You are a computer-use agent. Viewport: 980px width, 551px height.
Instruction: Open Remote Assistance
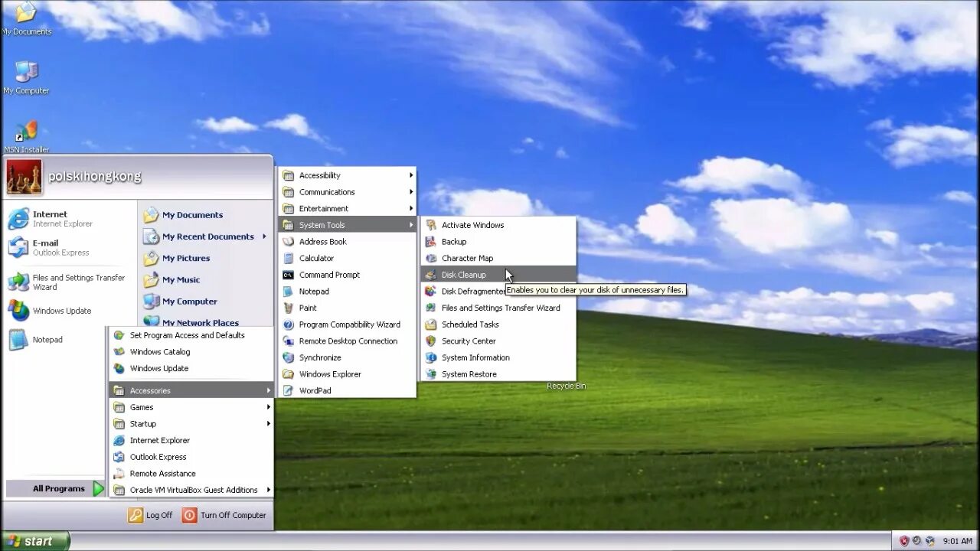click(191, 474)
